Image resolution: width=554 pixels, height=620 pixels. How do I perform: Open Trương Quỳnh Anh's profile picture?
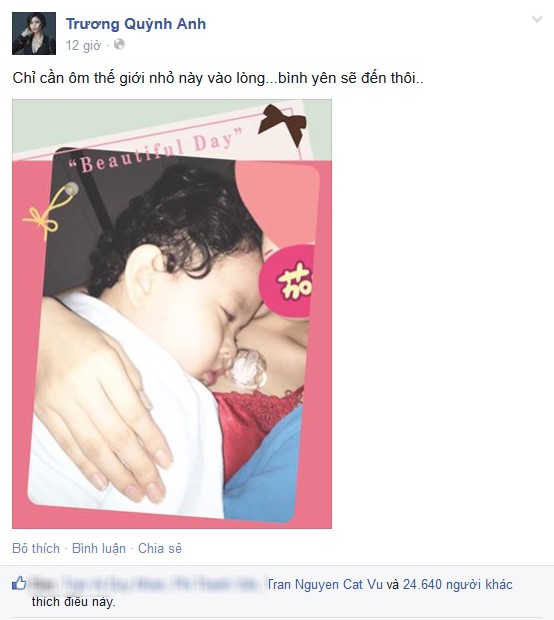pos(34,33)
